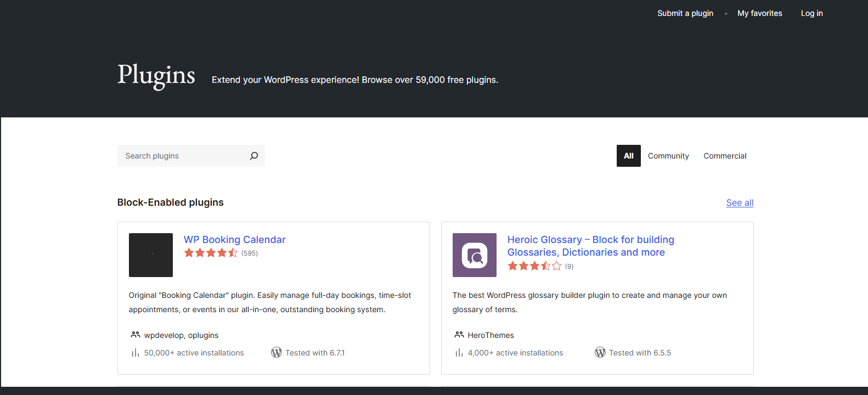Click the authors icon beside HeroThemes

tap(459, 335)
